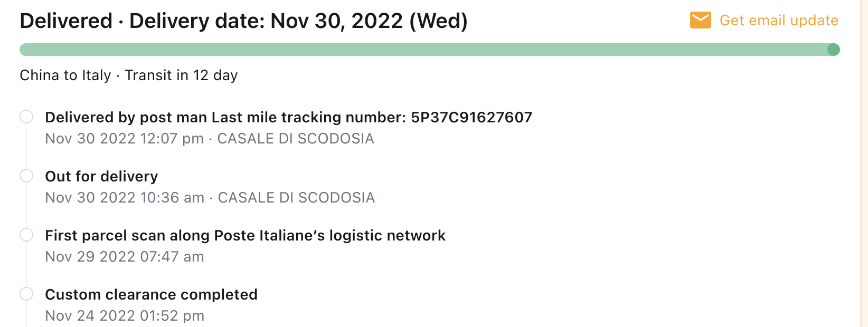Viewport: 868px width, 327px height.
Task: Click the green delivery progress bar
Action: click(x=422, y=50)
